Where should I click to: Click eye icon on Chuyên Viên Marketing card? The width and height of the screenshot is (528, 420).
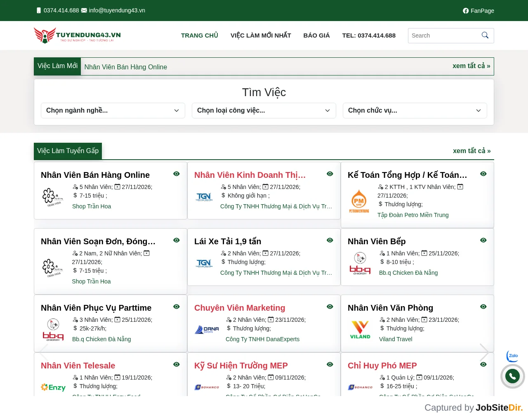click(330, 307)
